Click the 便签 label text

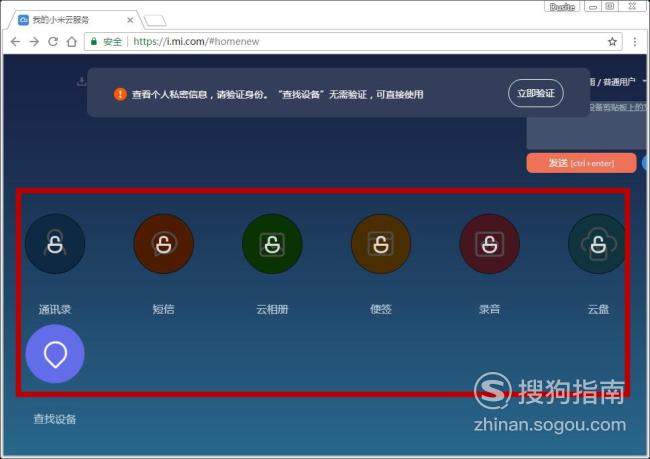381,309
